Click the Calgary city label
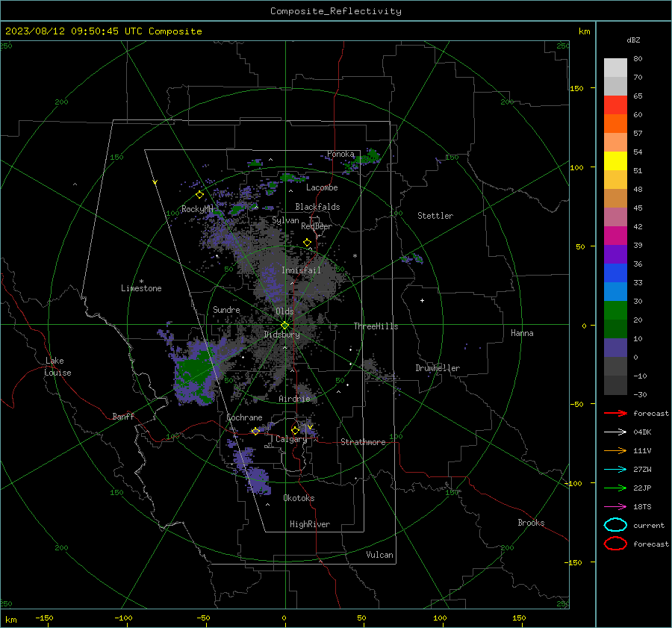Image resolution: width=672 pixels, height=628 pixels. [x=291, y=439]
